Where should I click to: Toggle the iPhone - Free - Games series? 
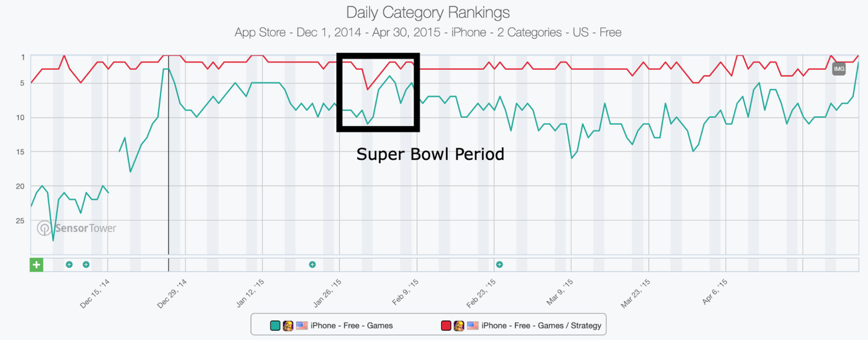coord(351,326)
